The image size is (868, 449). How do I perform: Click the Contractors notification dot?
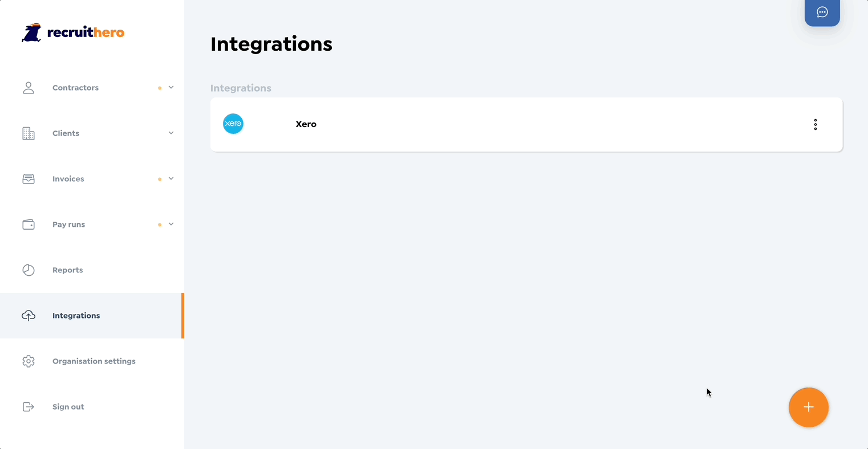[160, 88]
